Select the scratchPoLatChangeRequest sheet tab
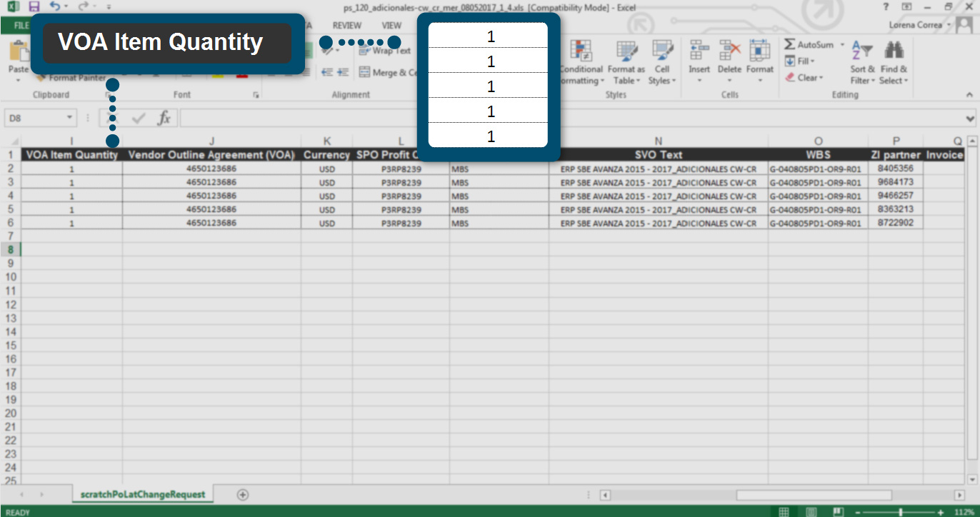This screenshot has width=980, height=517. coord(143,494)
